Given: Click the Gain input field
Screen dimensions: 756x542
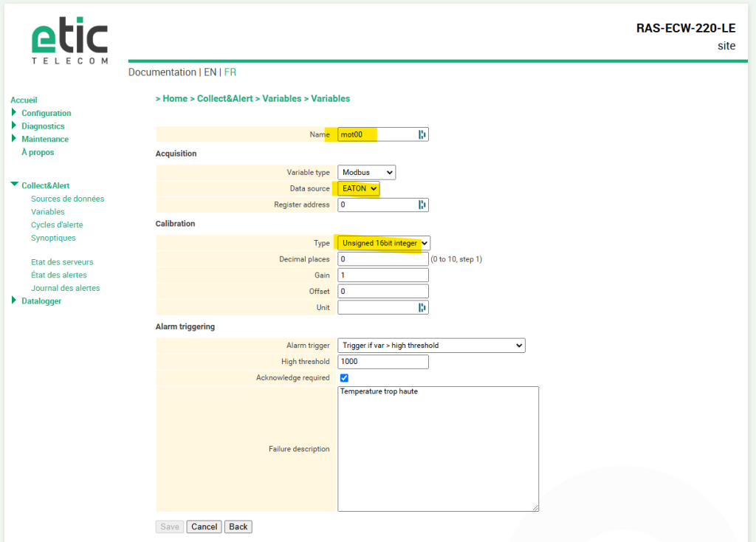Looking at the screenshot, I should pos(383,275).
